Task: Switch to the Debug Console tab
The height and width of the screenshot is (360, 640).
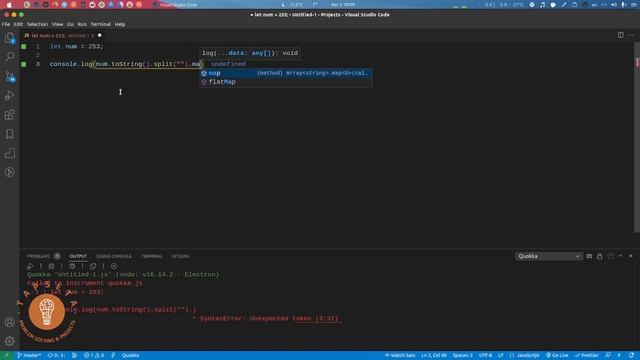Action: pos(114,256)
